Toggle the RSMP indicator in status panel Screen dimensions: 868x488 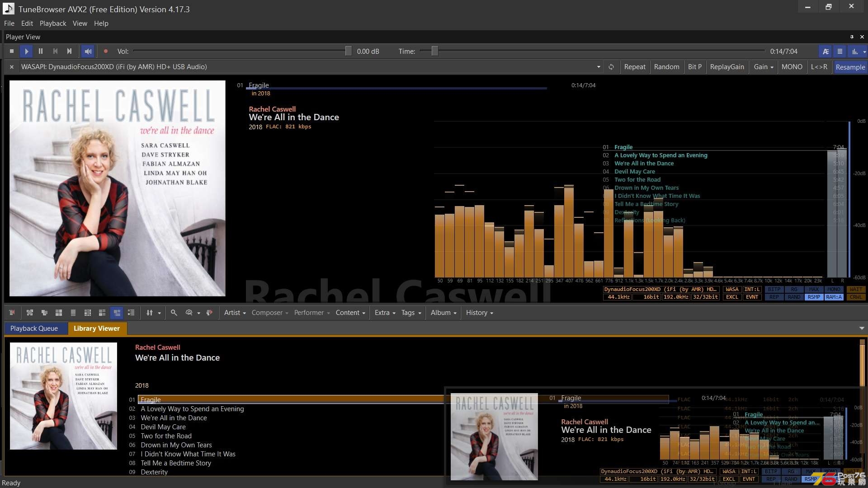click(814, 297)
